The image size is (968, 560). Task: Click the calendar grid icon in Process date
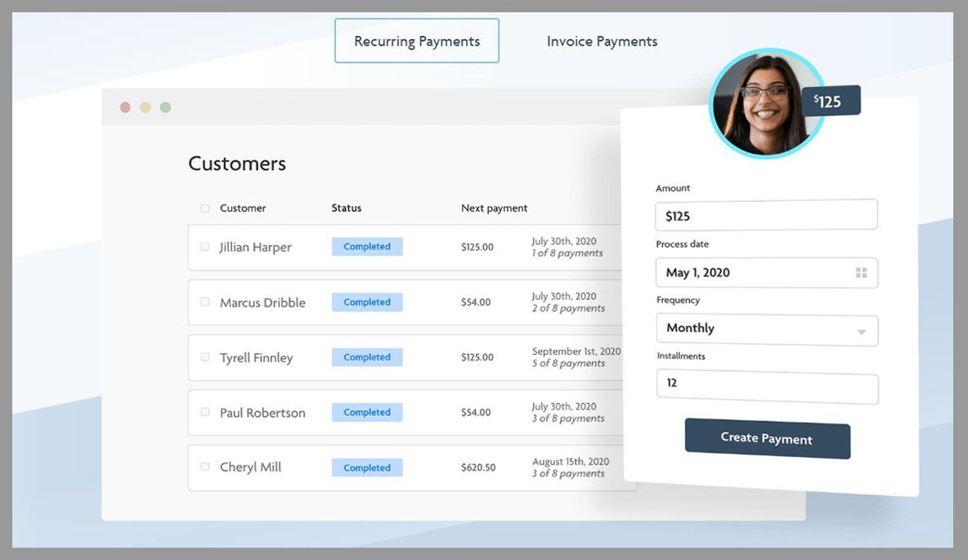coord(861,273)
